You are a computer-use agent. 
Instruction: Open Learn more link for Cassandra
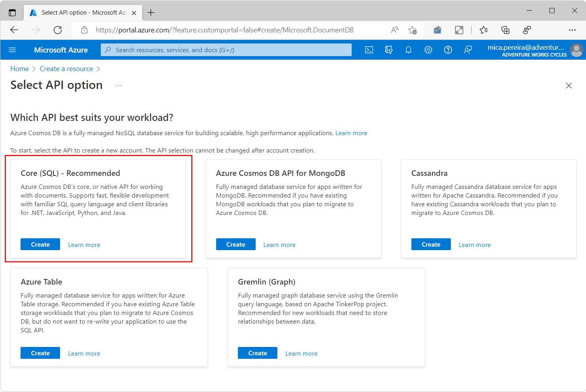475,245
